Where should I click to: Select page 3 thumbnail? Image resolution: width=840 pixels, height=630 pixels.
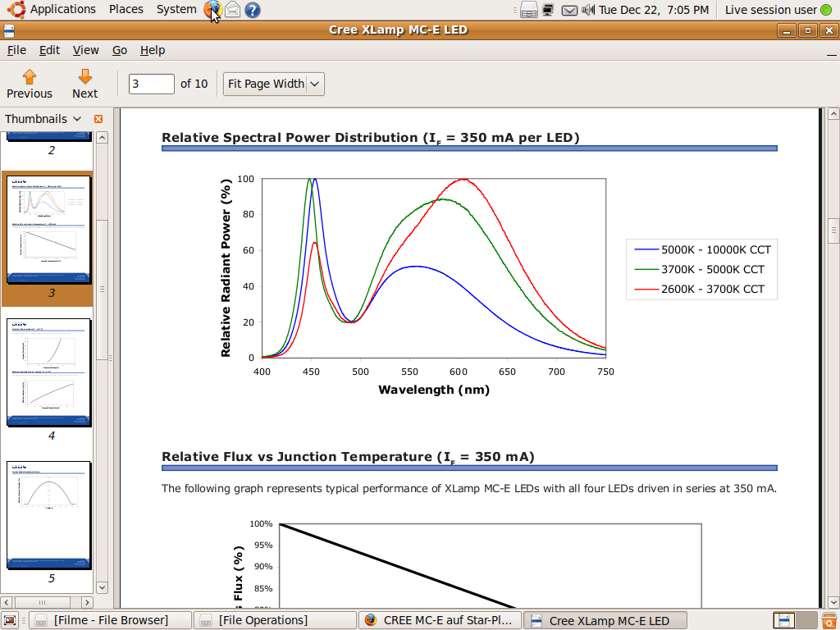coord(48,230)
